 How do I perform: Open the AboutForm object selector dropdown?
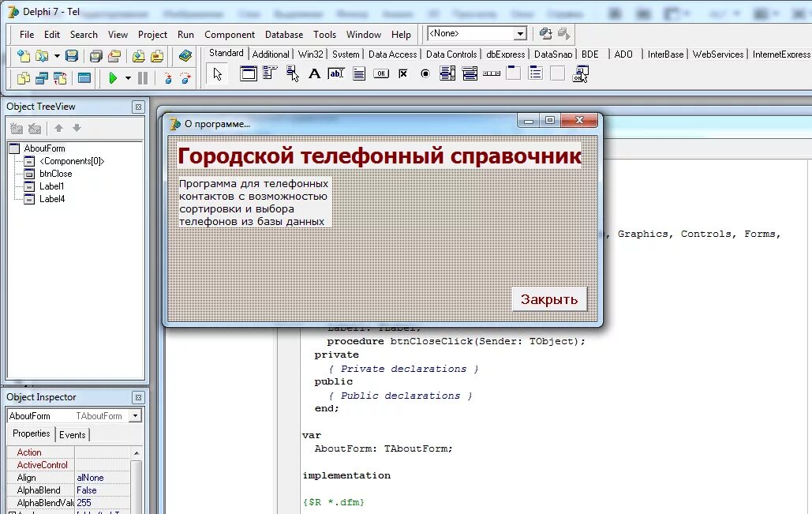(135, 415)
